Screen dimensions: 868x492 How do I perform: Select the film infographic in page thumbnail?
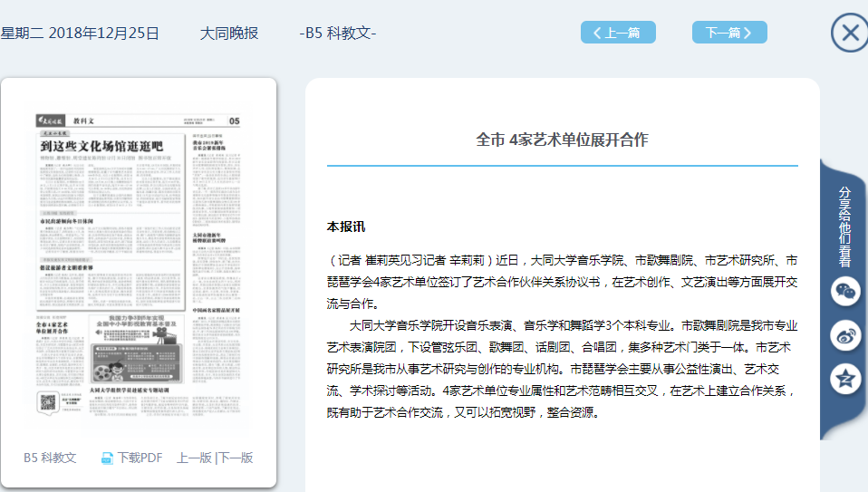point(136,349)
